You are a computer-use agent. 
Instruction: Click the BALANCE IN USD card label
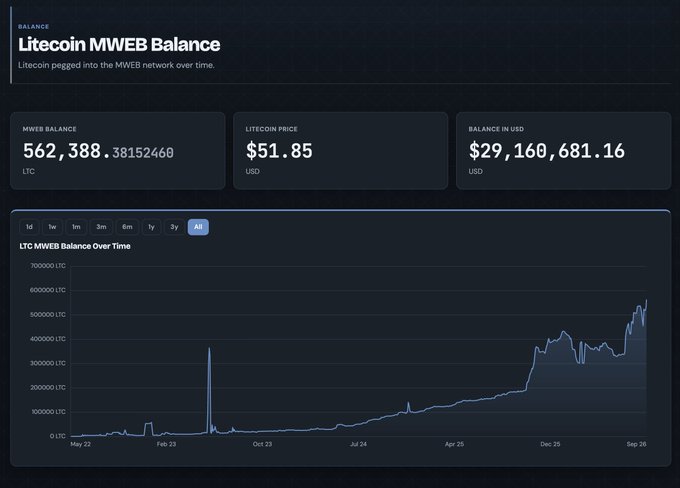pos(496,129)
